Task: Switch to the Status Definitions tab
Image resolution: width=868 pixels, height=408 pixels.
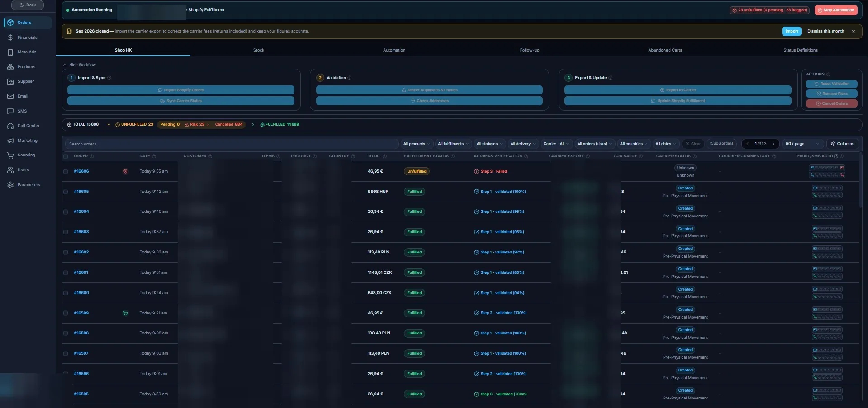Action: 801,50
